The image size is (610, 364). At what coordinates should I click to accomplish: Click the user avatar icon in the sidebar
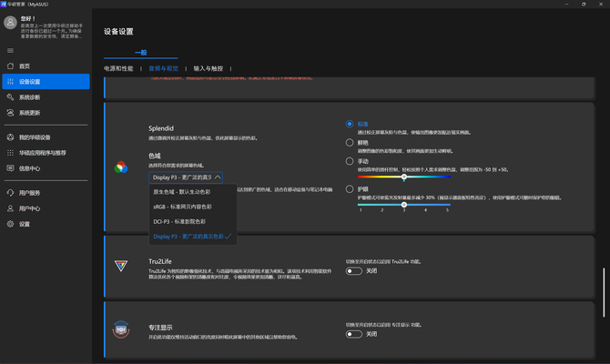click(x=11, y=23)
